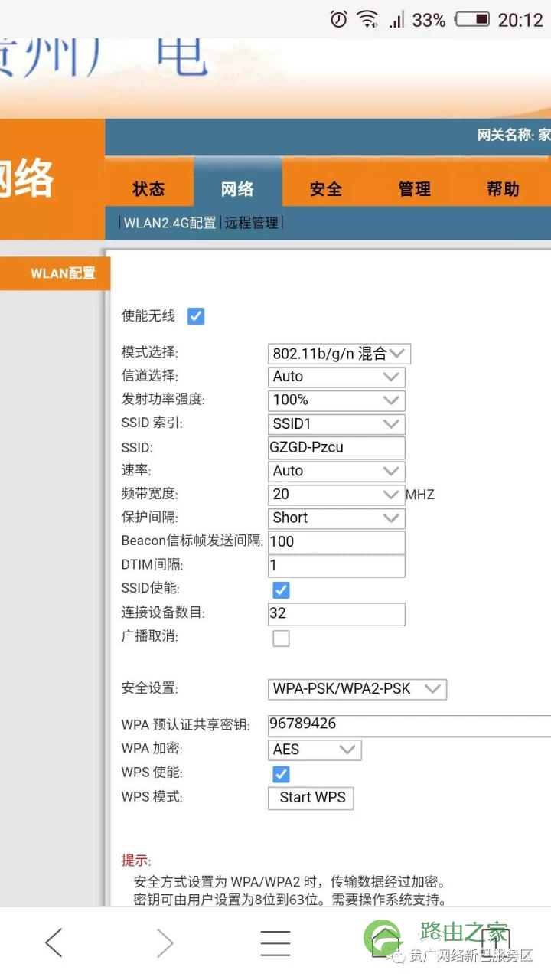Switch to the 网络 tab
The height and width of the screenshot is (980, 551).
(237, 182)
